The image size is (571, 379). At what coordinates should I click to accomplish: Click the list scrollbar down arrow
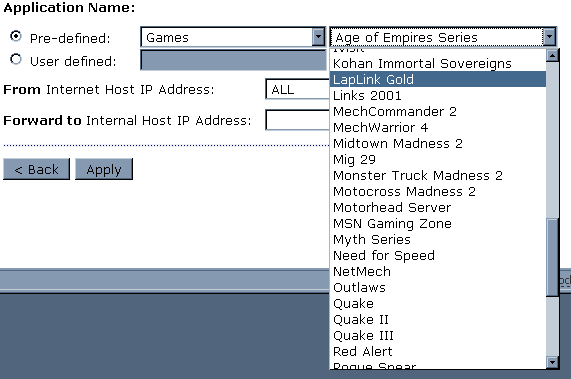click(552, 362)
